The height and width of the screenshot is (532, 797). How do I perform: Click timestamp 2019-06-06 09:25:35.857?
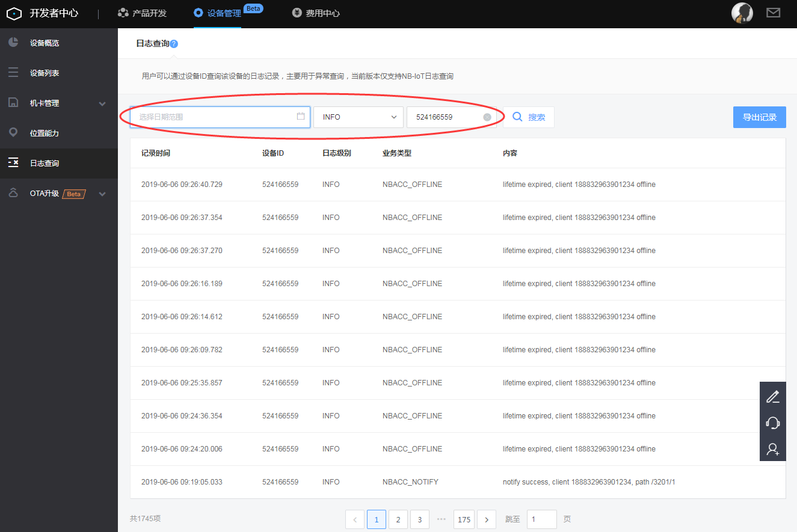[x=182, y=383]
